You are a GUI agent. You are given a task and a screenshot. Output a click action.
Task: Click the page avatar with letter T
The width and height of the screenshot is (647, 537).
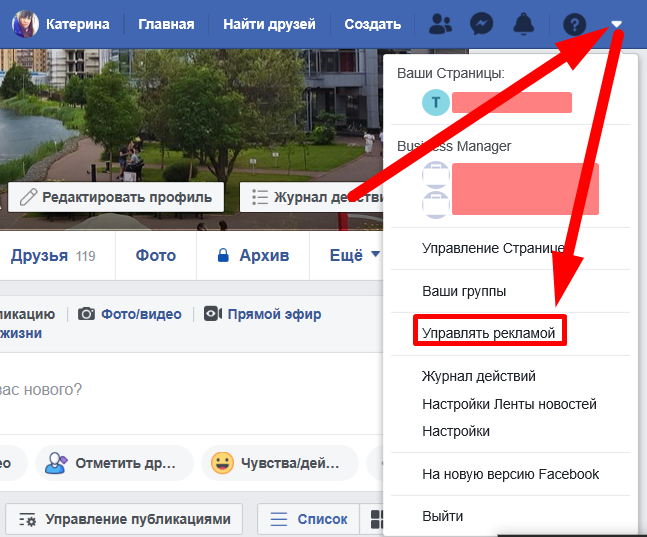click(x=436, y=102)
